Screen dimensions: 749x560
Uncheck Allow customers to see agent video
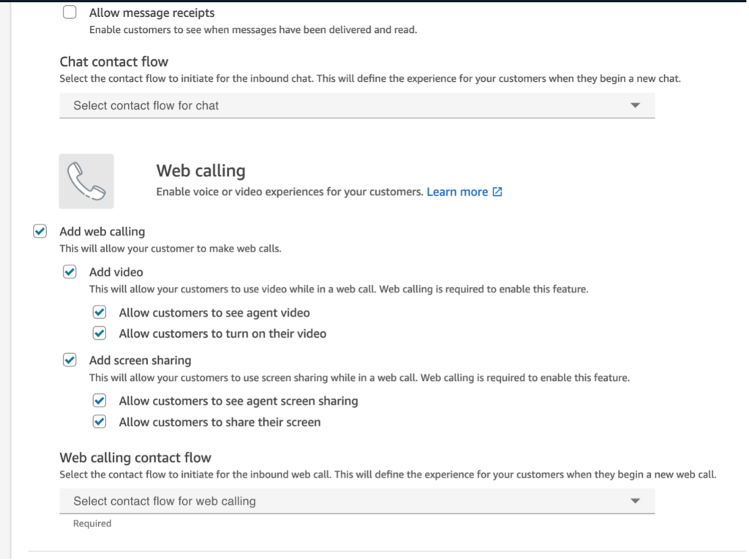tap(99, 313)
